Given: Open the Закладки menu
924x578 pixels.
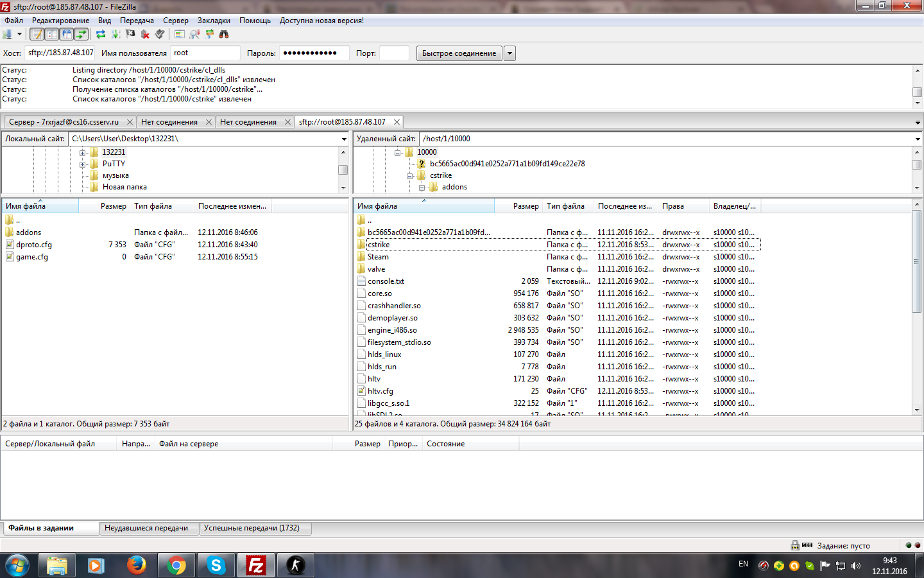Looking at the screenshot, I should [x=214, y=21].
